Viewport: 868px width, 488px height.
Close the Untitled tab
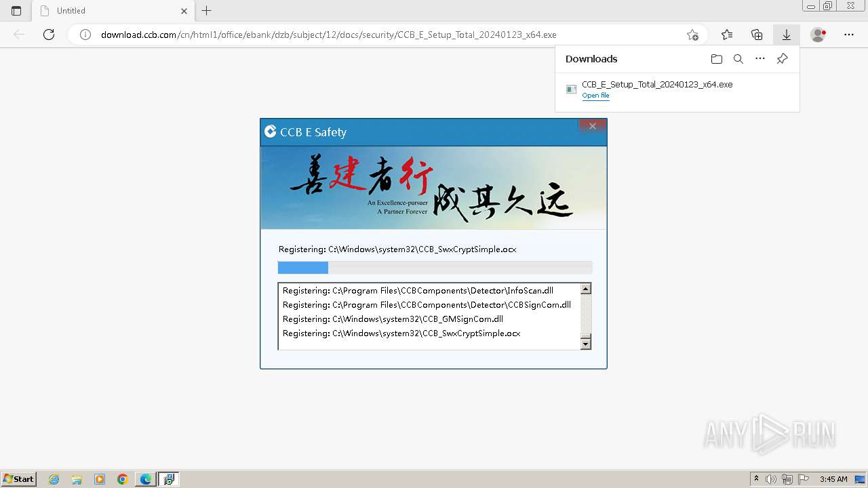coord(184,11)
